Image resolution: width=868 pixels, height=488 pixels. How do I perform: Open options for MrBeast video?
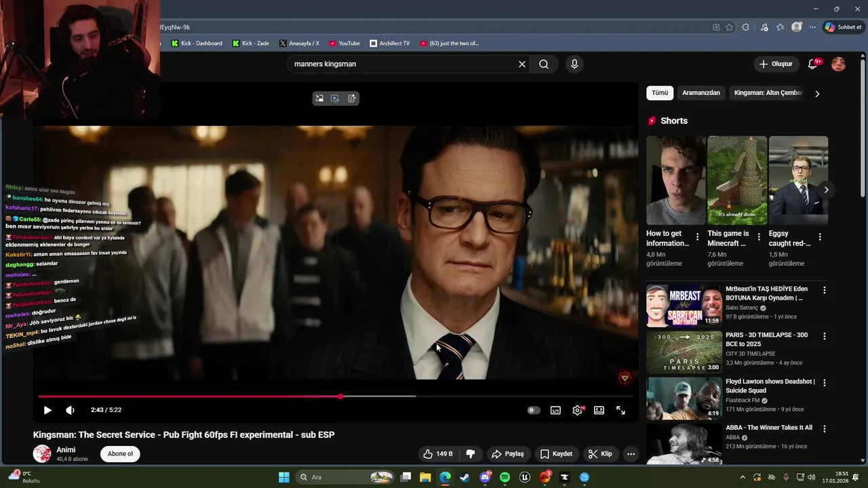[x=825, y=290]
